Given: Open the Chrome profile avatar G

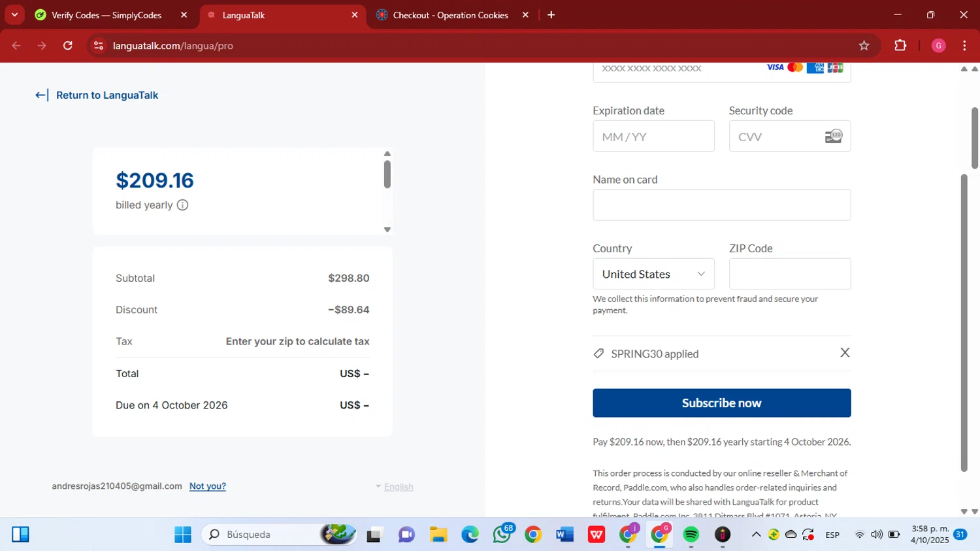Looking at the screenshot, I should click(938, 46).
